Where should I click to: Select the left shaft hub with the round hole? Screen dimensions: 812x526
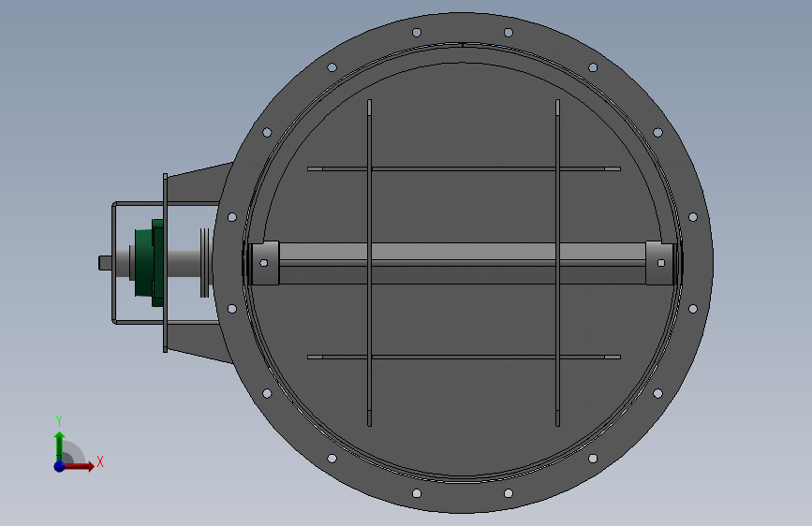264,263
